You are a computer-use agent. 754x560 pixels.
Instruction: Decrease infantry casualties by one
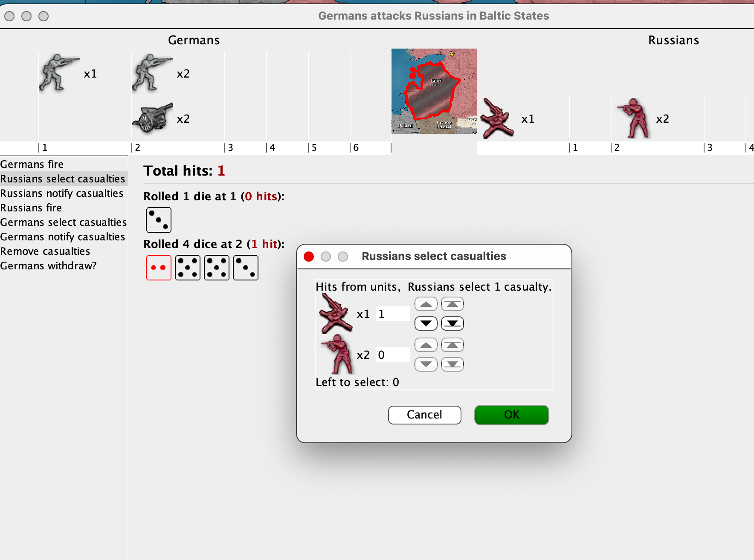point(426,364)
